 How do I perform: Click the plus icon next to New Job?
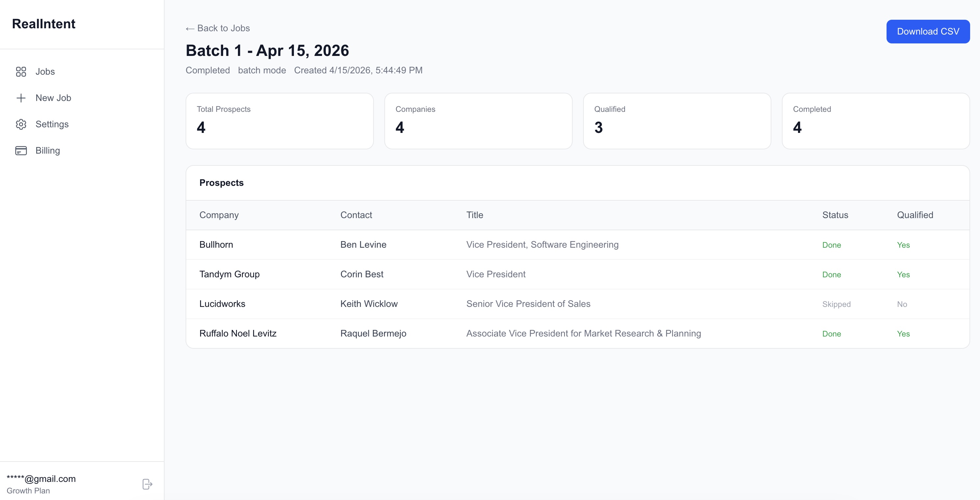[x=21, y=98]
